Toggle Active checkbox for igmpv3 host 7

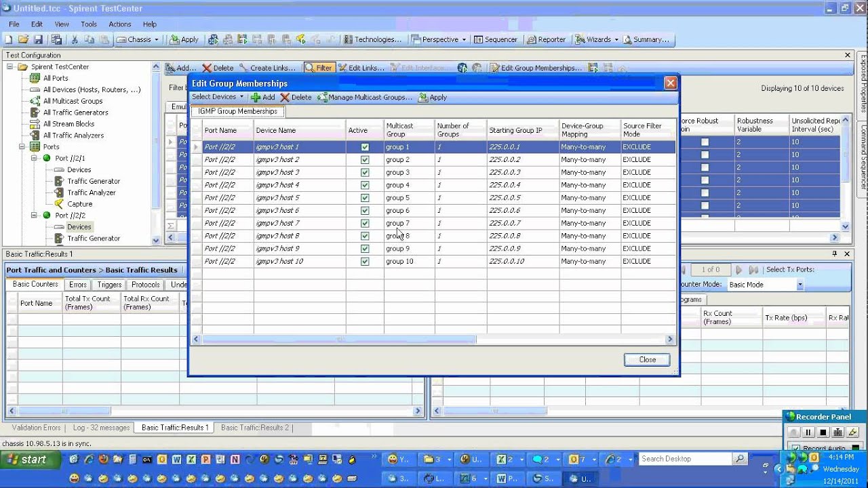click(x=365, y=224)
